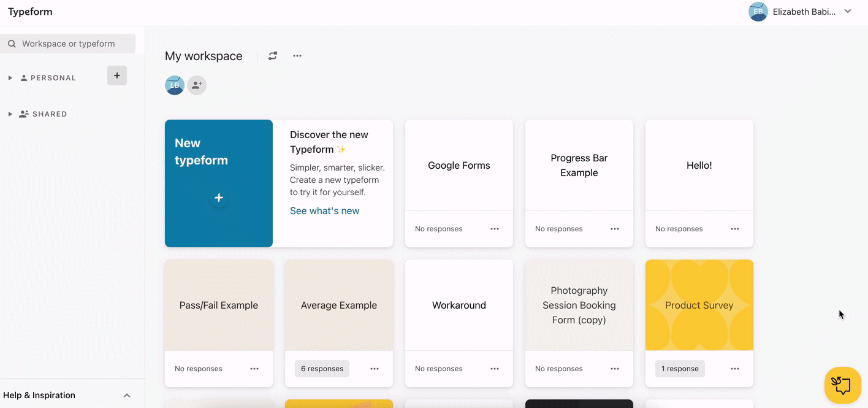Open the yellow feedback chat widget
This screenshot has width=868, height=408.
click(x=843, y=385)
